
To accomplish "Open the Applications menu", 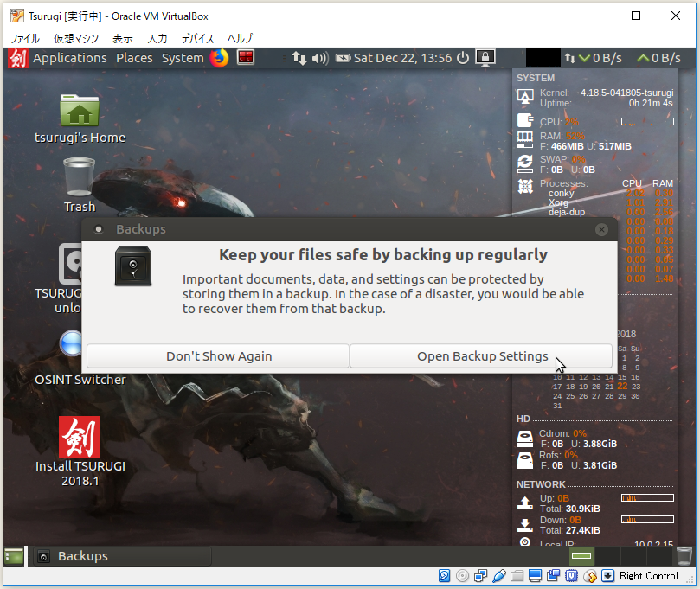I will 70,58.
